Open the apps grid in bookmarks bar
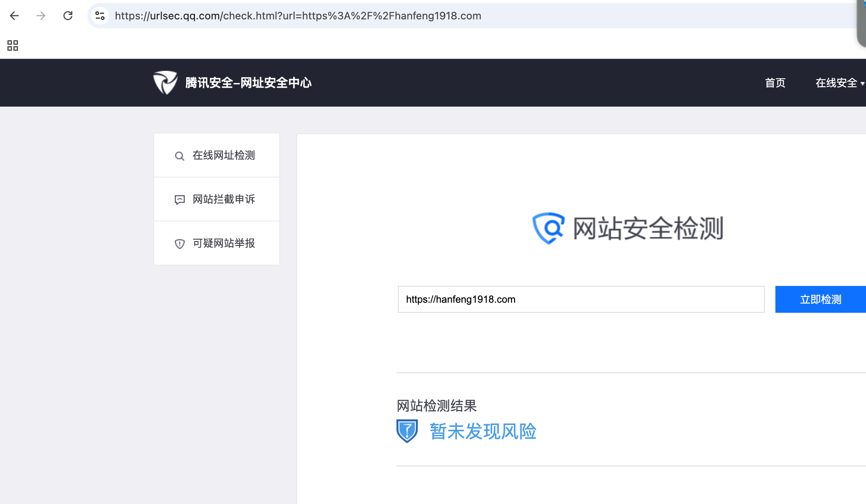This screenshot has width=866, height=504. click(x=13, y=45)
